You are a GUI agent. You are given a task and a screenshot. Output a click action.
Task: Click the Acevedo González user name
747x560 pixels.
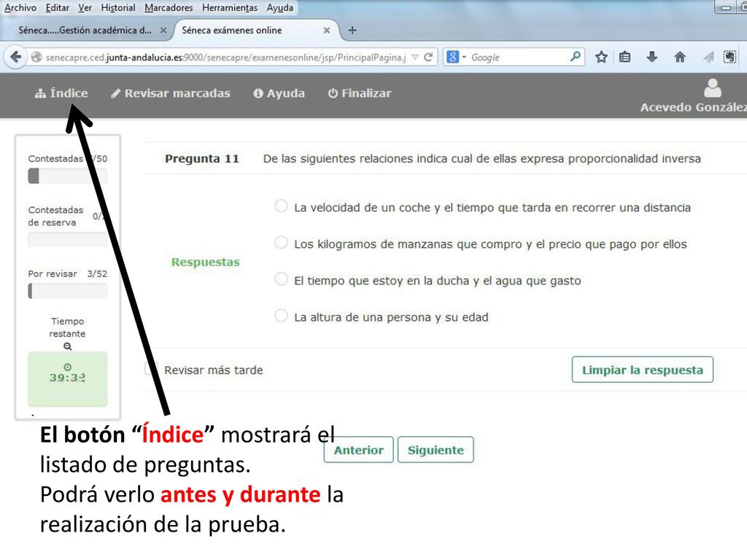[693, 107]
